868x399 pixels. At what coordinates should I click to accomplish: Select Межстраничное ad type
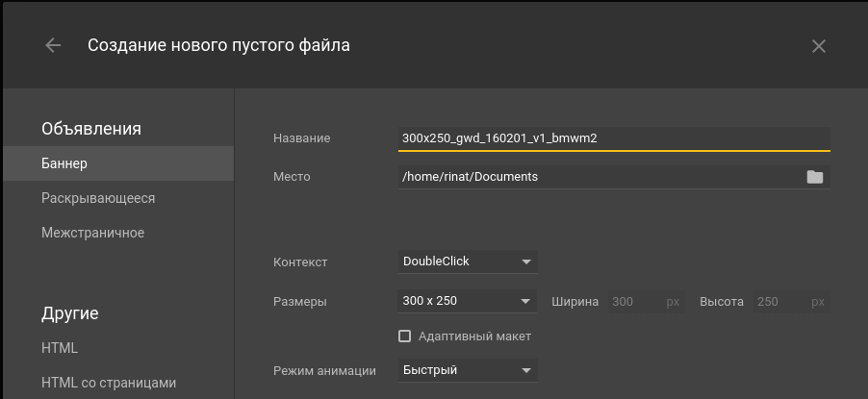click(x=92, y=233)
